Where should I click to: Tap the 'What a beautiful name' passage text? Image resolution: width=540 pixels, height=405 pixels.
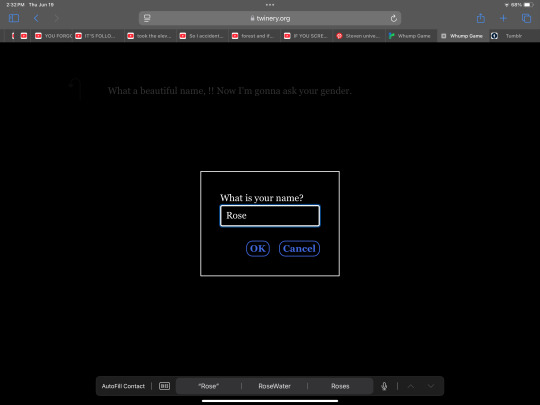point(229,91)
